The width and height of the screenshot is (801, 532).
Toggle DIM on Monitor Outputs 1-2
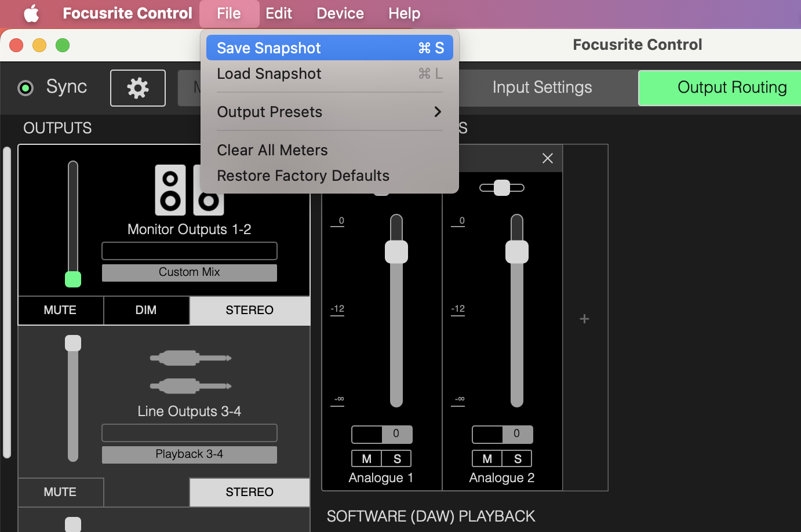[x=146, y=310]
